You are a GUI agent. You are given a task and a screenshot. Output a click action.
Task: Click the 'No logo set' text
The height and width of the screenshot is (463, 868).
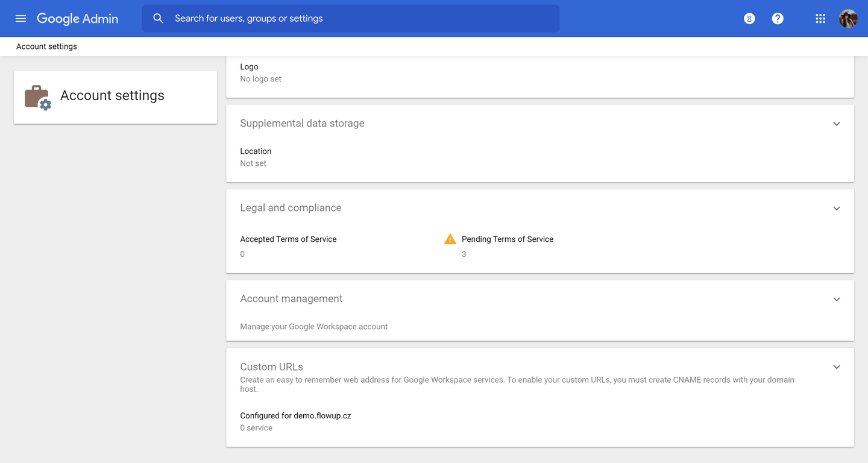coord(260,79)
